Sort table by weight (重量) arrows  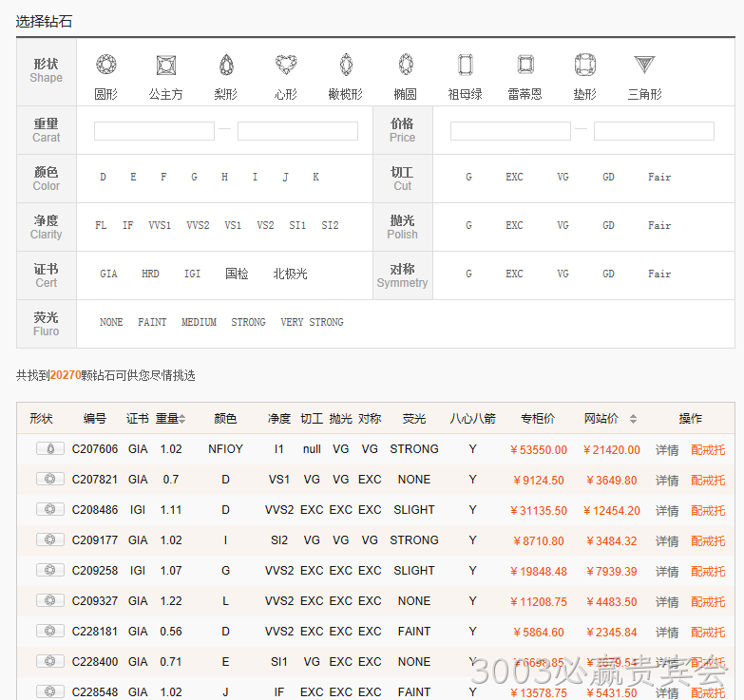click(x=182, y=419)
